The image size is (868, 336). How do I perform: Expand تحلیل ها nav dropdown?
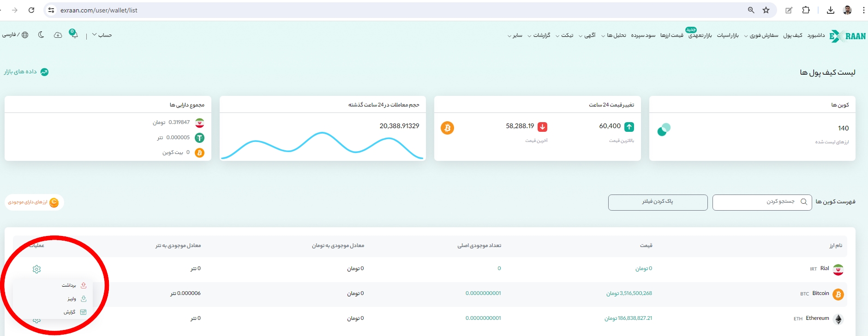coord(614,35)
